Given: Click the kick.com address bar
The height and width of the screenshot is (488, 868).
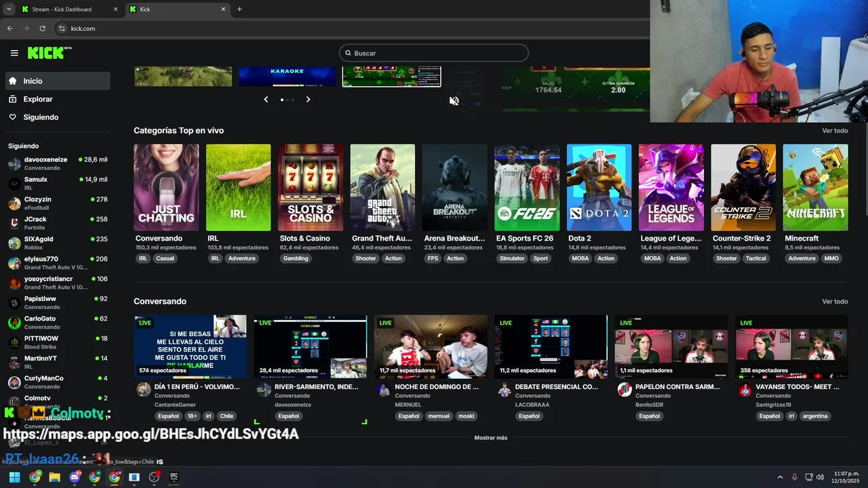Looking at the screenshot, I should click(353, 28).
